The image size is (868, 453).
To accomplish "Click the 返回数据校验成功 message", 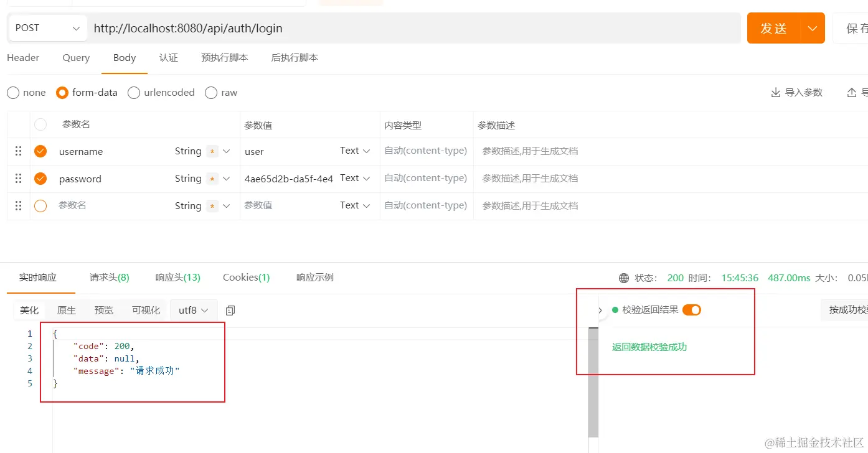I will tap(649, 347).
